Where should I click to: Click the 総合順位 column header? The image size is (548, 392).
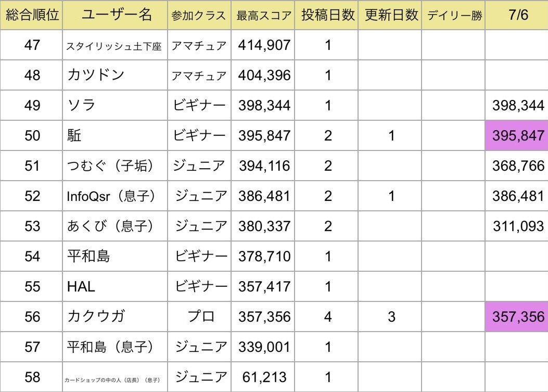point(31,15)
